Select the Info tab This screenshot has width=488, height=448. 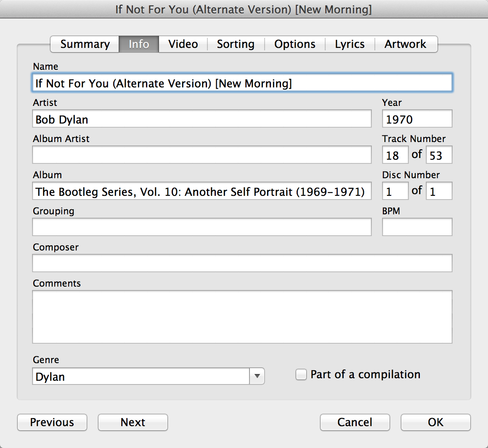tap(139, 44)
